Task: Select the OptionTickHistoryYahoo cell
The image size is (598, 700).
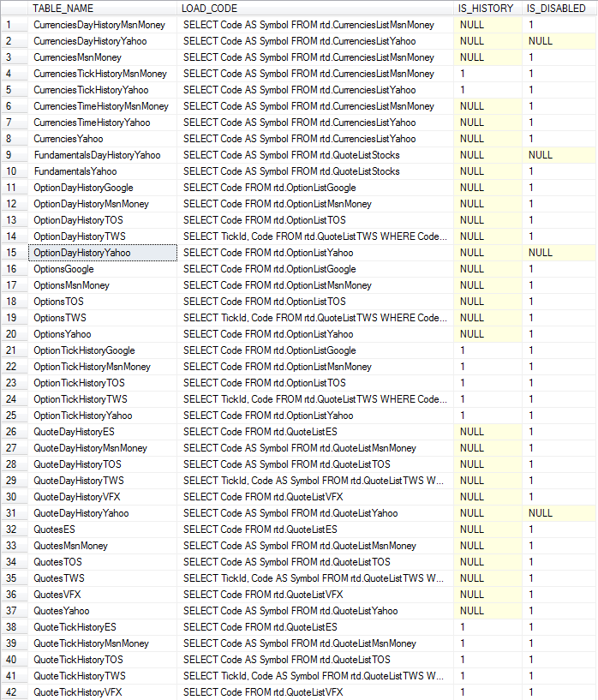Action: [x=103, y=416]
